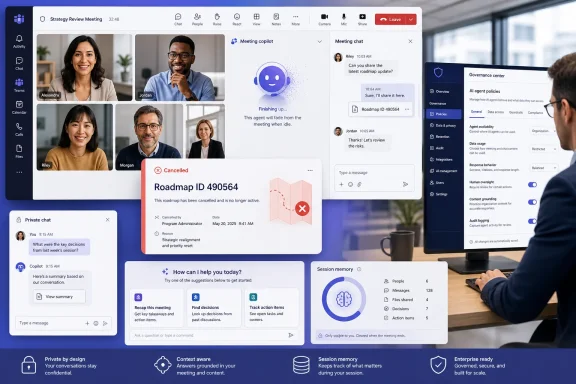Mute using the Mic icon

click(x=344, y=19)
